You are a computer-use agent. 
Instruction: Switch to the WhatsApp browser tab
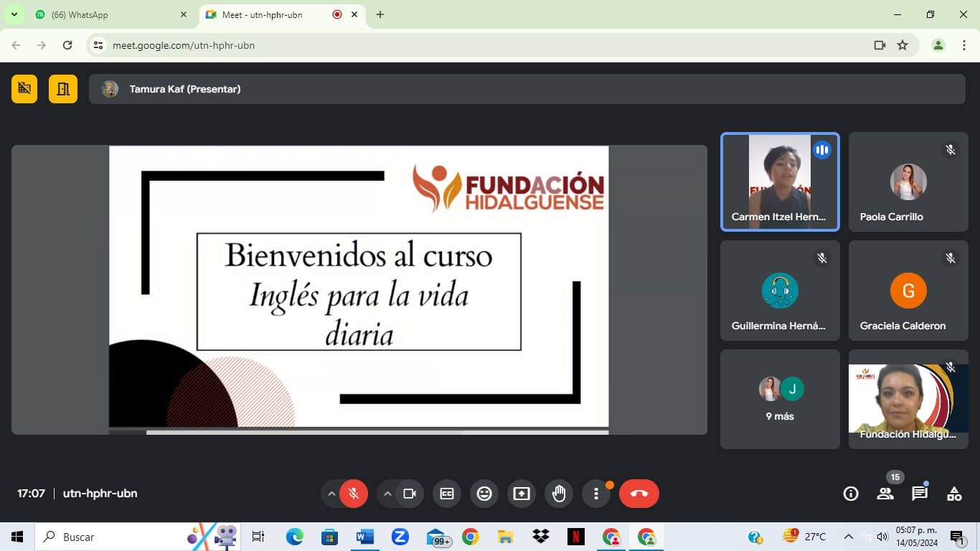pyautogui.click(x=108, y=14)
